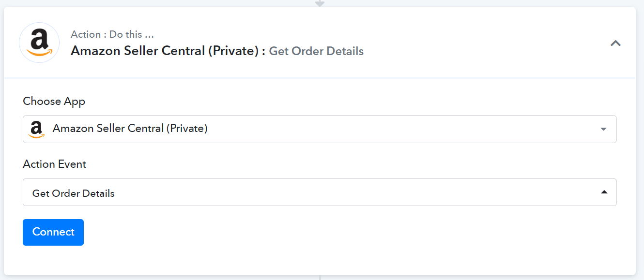644x280 pixels.
Task: Click the bold "Amazon Seller Central (Private) :" header title
Action: pos(168,51)
